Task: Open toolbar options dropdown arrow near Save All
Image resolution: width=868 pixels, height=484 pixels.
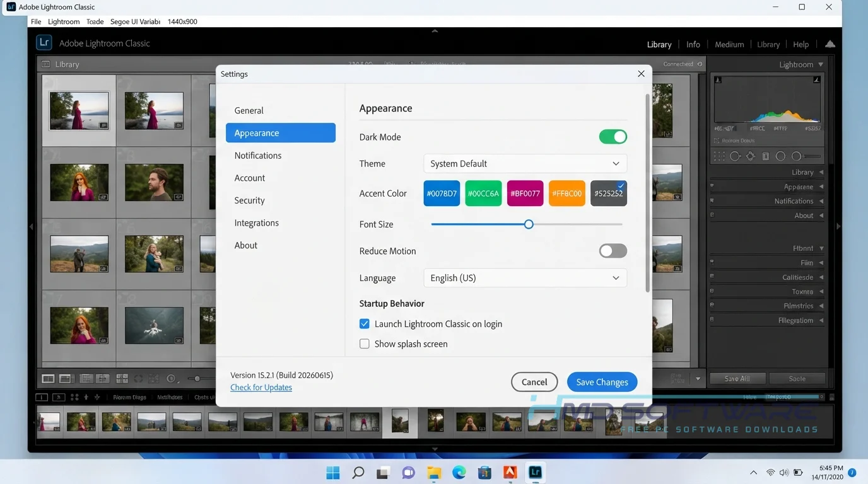Action: (698, 379)
